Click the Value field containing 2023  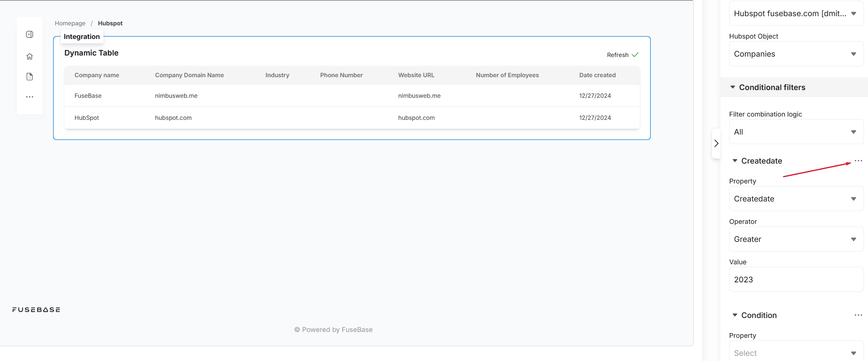796,280
